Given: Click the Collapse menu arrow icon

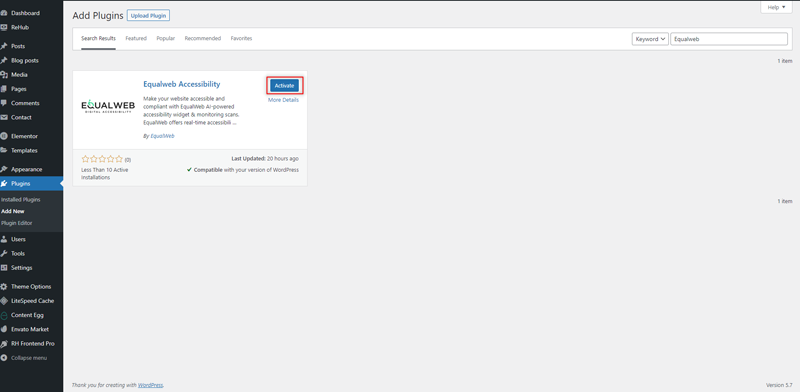Looking at the screenshot, I should pos(4,358).
